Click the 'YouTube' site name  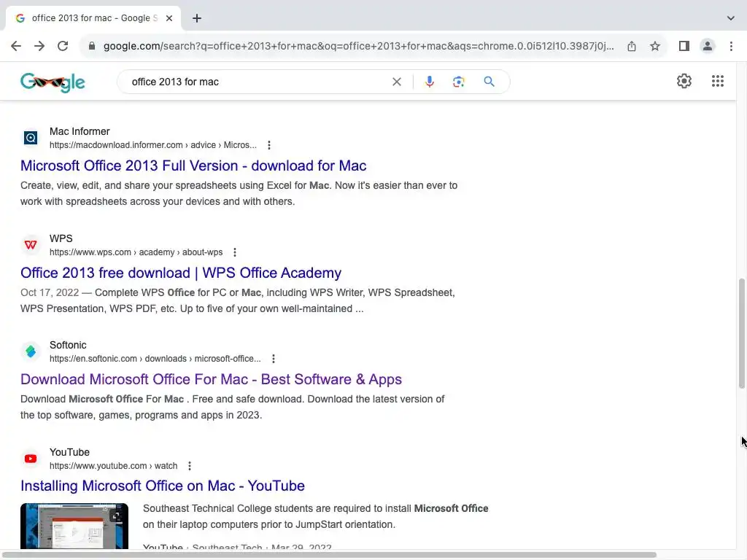[x=69, y=452]
